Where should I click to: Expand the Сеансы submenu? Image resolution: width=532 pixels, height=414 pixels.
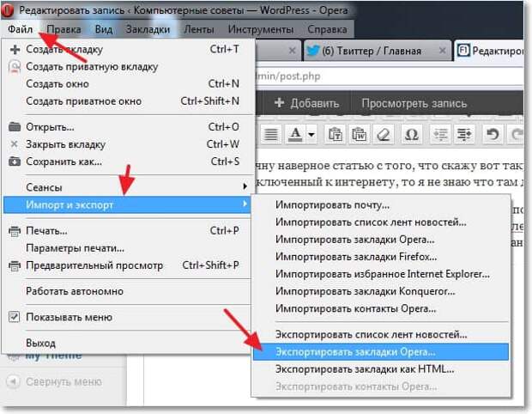point(127,187)
